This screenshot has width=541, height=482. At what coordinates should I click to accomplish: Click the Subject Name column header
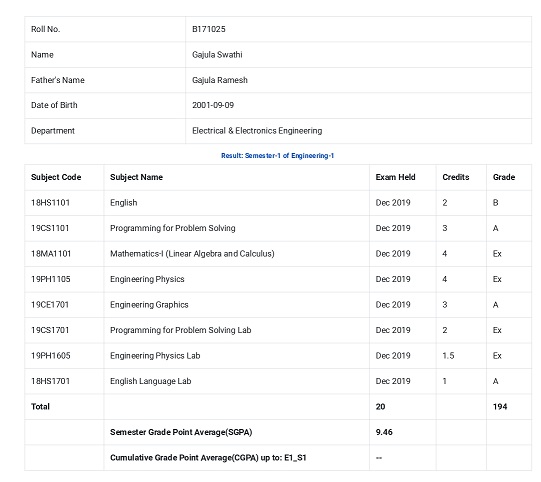(136, 177)
